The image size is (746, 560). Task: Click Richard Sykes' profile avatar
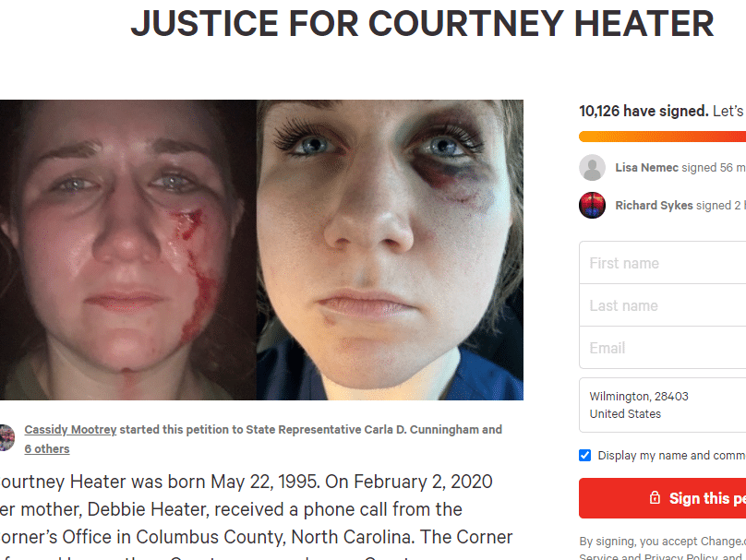point(592,205)
